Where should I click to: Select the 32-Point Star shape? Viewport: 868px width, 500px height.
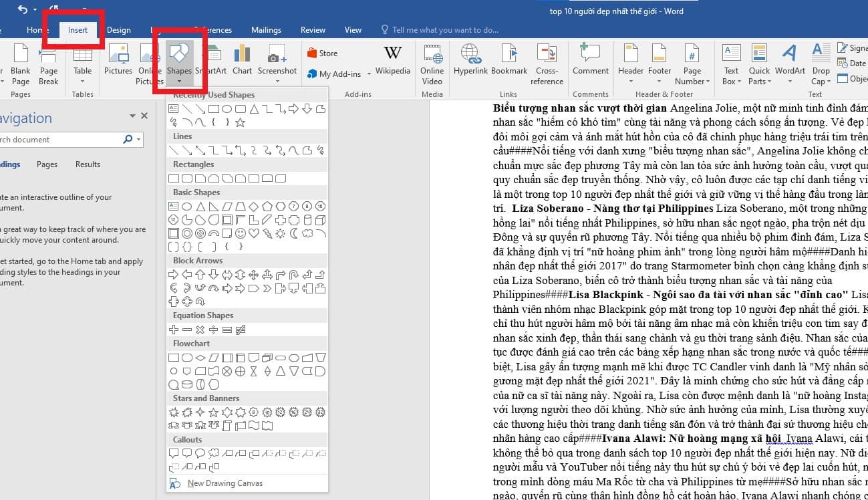(x=320, y=412)
